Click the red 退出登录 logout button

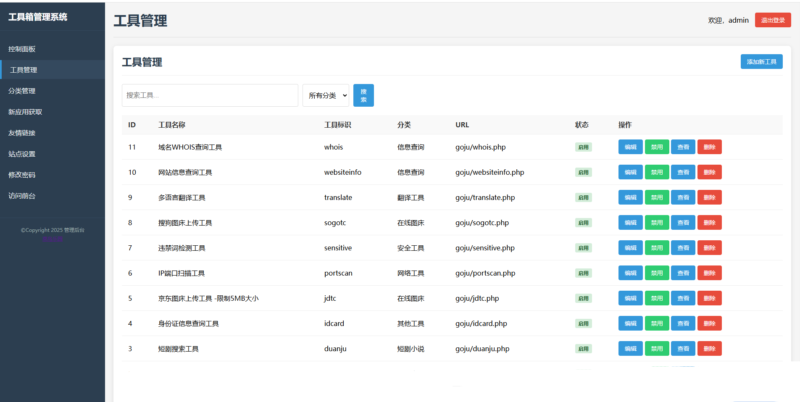(x=773, y=20)
